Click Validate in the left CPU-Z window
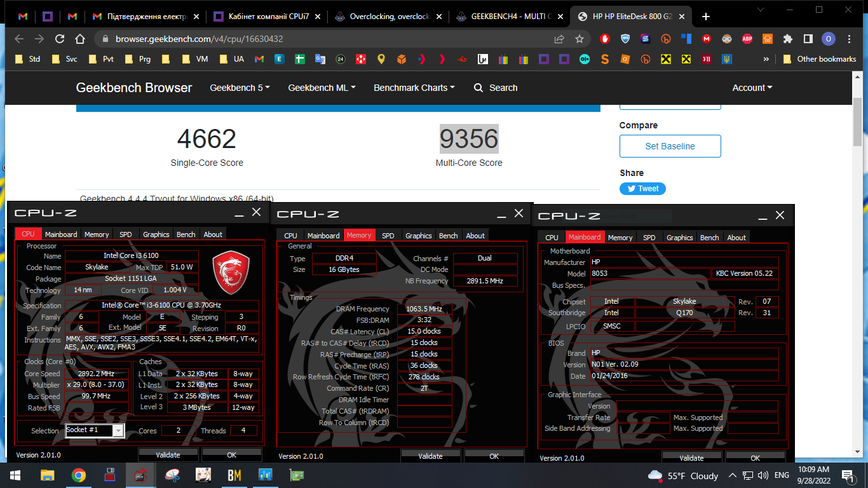The height and width of the screenshot is (488, 868). pos(168,455)
